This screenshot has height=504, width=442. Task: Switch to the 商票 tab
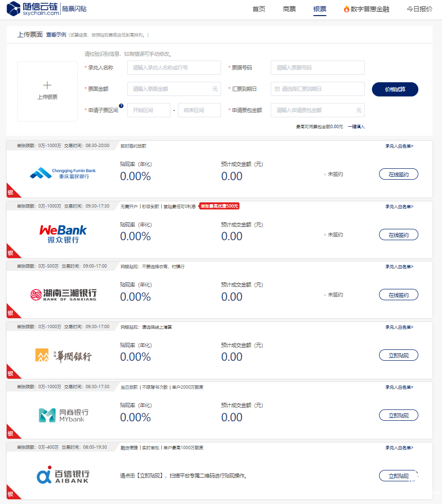click(x=289, y=9)
